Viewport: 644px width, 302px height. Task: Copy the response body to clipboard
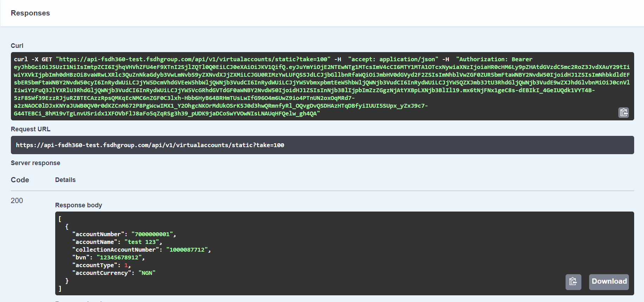(x=573, y=282)
